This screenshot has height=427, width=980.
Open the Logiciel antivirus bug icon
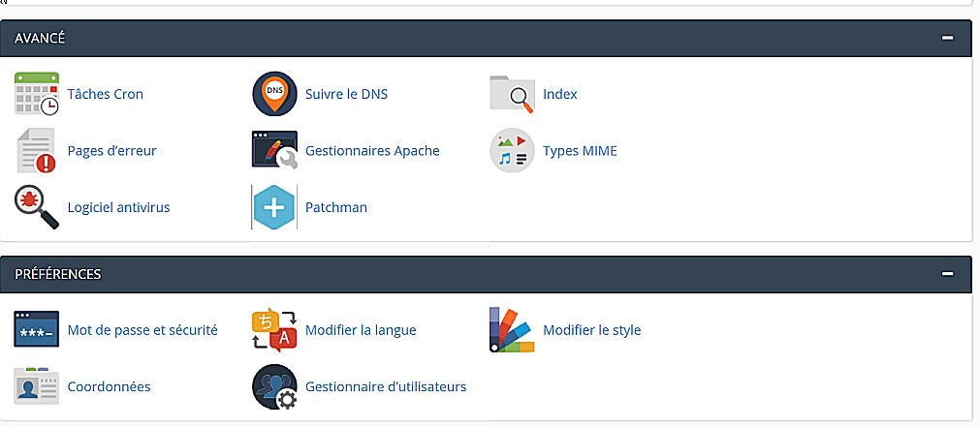(37, 207)
